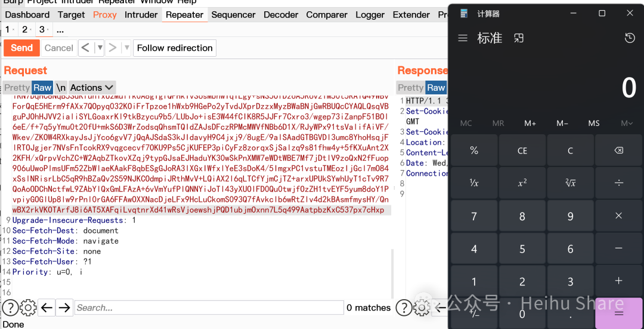Open back history dropdown arrow
Image resolution: width=644 pixels, height=329 pixels.
[x=99, y=48]
